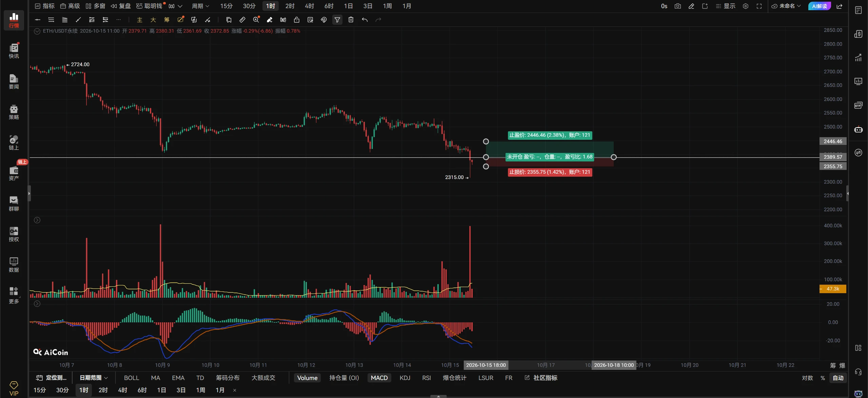Collapse the main ETH/USDT pane chevron circle
The width and height of the screenshot is (868, 398).
pyautogui.click(x=37, y=31)
